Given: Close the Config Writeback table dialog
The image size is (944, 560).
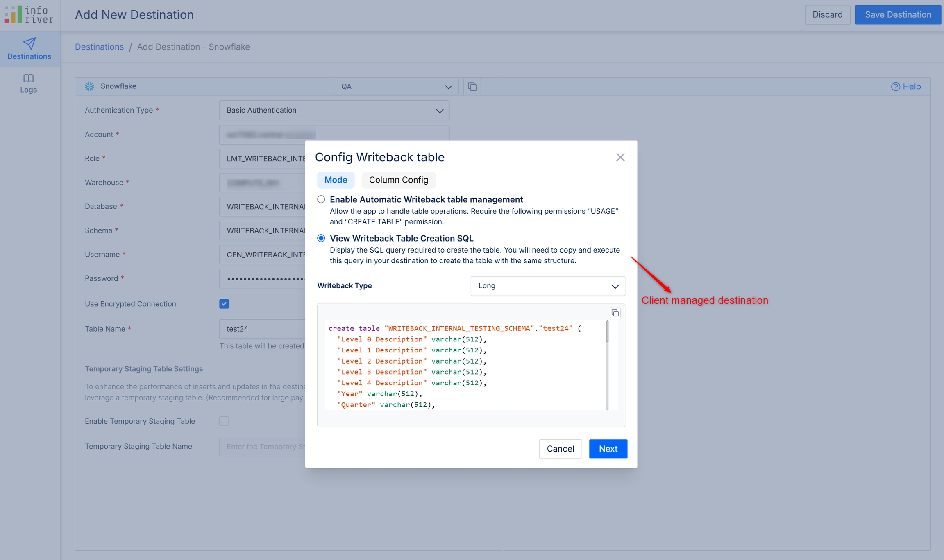Looking at the screenshot, I should coord(620,157).
